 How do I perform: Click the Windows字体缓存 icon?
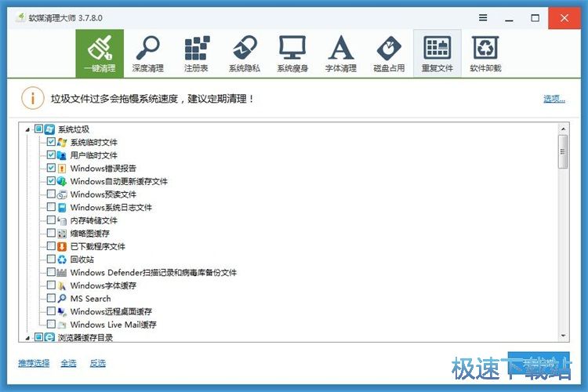[62, 285]
